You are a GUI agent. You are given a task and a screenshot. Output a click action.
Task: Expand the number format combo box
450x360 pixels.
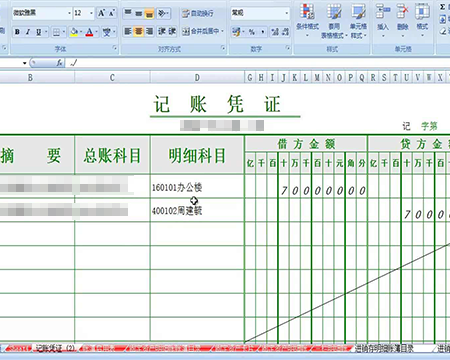(x=287, y=13)
